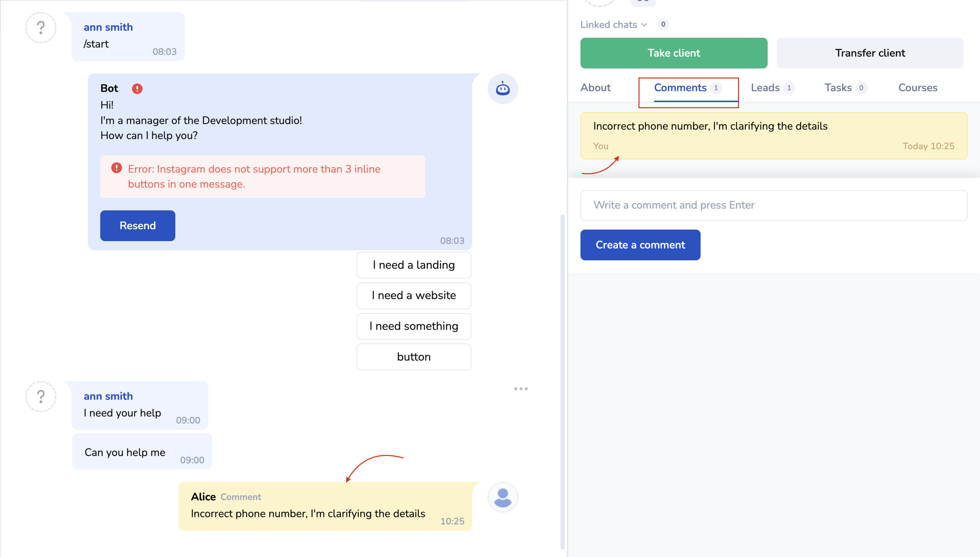Click Alice's user avatar icon

[x=503, y=497]
